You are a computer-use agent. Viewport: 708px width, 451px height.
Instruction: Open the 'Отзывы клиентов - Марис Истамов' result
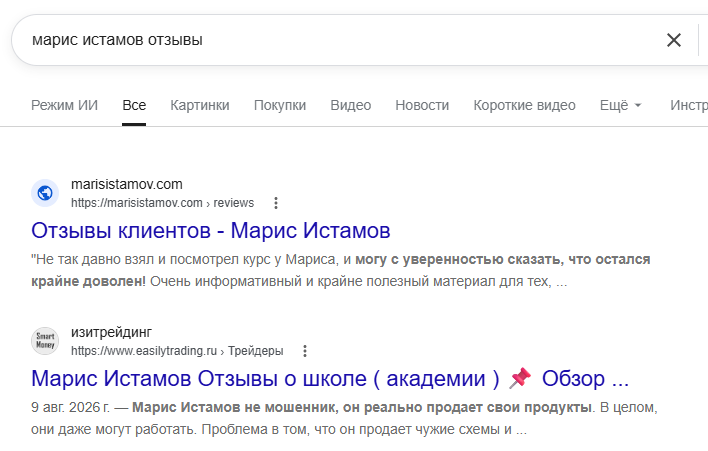point(210,231)
